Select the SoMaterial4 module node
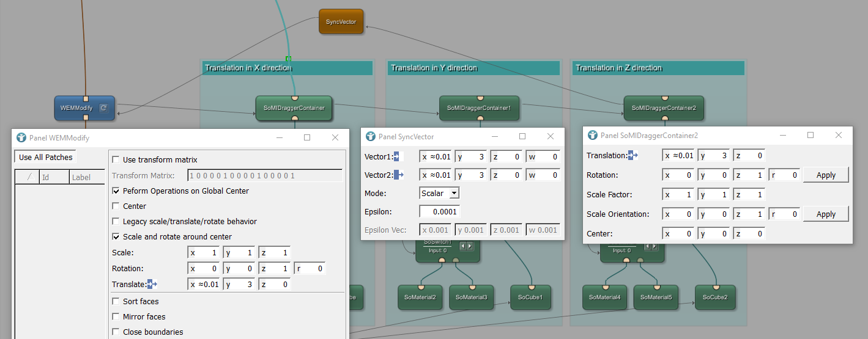Viewport: 868px width, 339px height. tap(604, 297)
